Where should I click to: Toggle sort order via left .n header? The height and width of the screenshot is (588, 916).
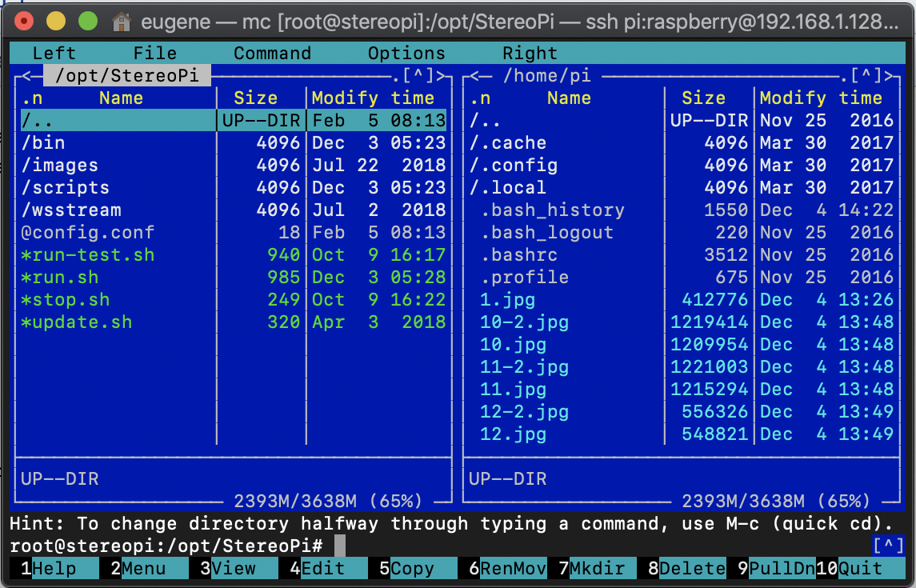tap(32, 98)
